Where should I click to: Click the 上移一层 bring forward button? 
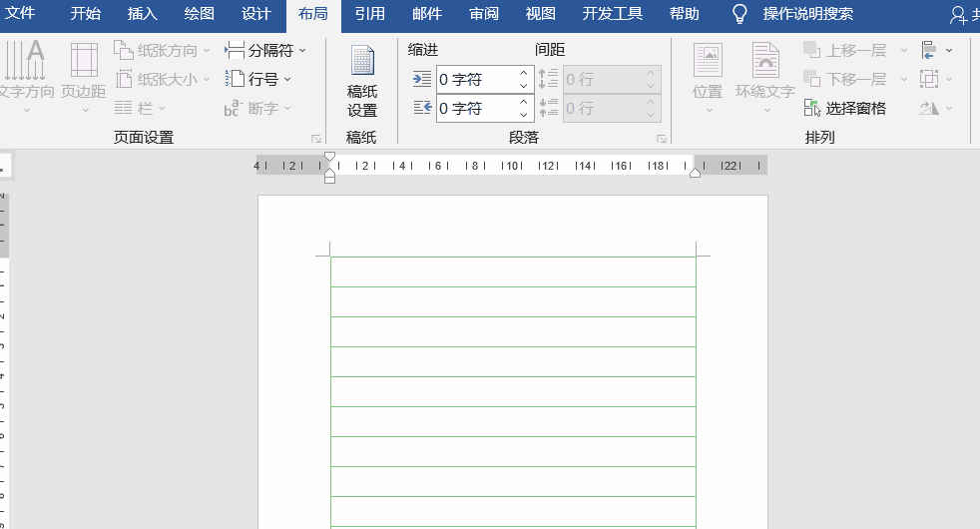click(x=845, y=50)
